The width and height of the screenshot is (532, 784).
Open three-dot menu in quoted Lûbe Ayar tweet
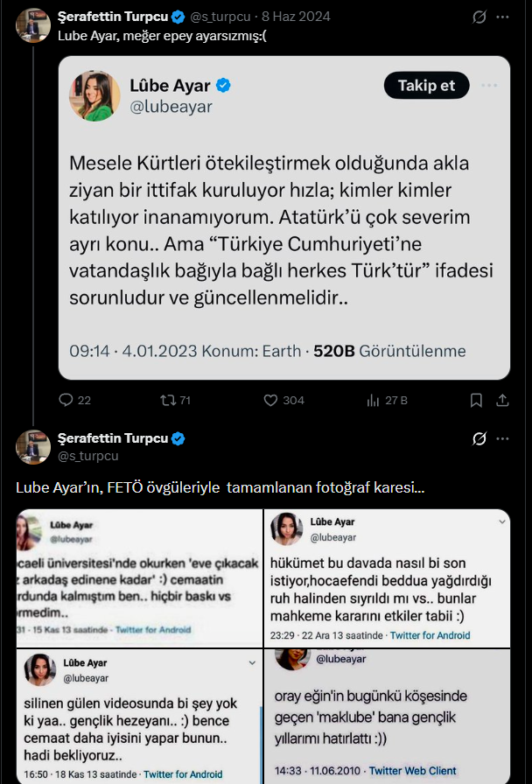(x=489, y=86)
